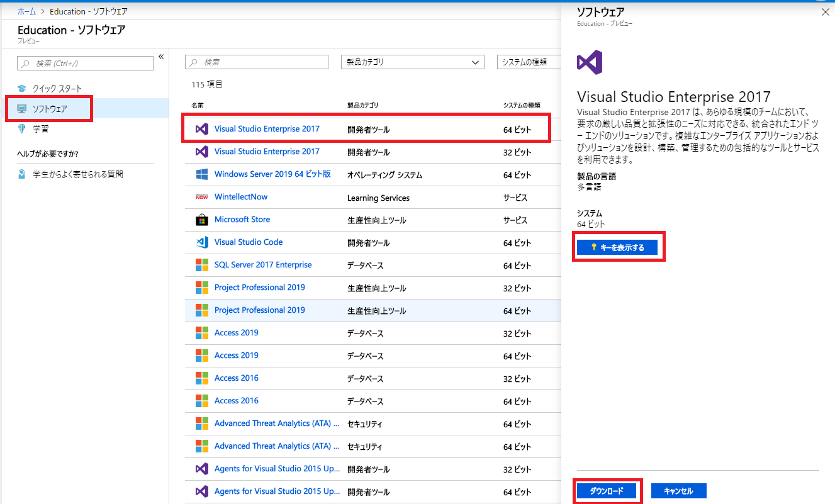Click the Visual Studio Enterprise 2017 64-bit row icon
Image resolution: width=835 pixels, height=504 pixels.
point(201,129)
